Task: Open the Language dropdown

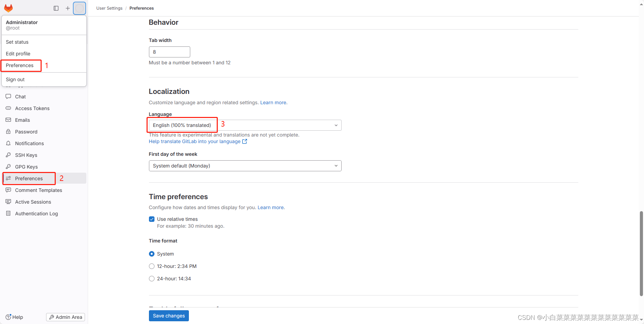Action: coord(245,125)
